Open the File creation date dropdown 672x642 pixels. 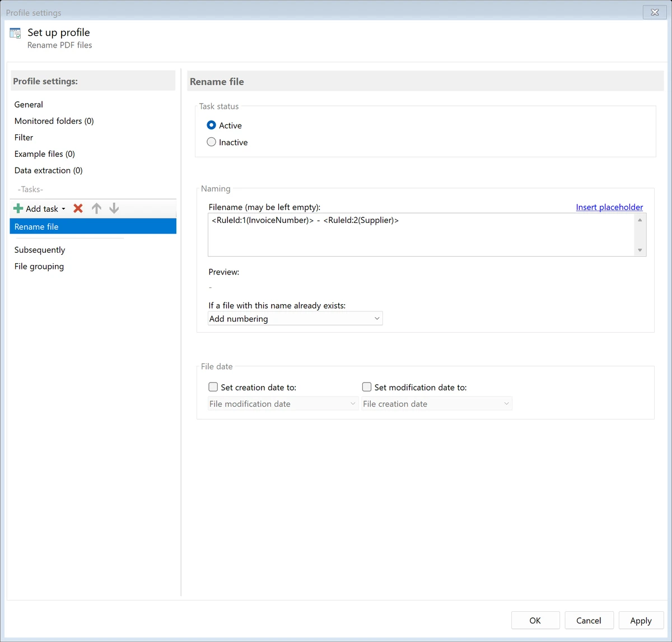click(437, 404)
